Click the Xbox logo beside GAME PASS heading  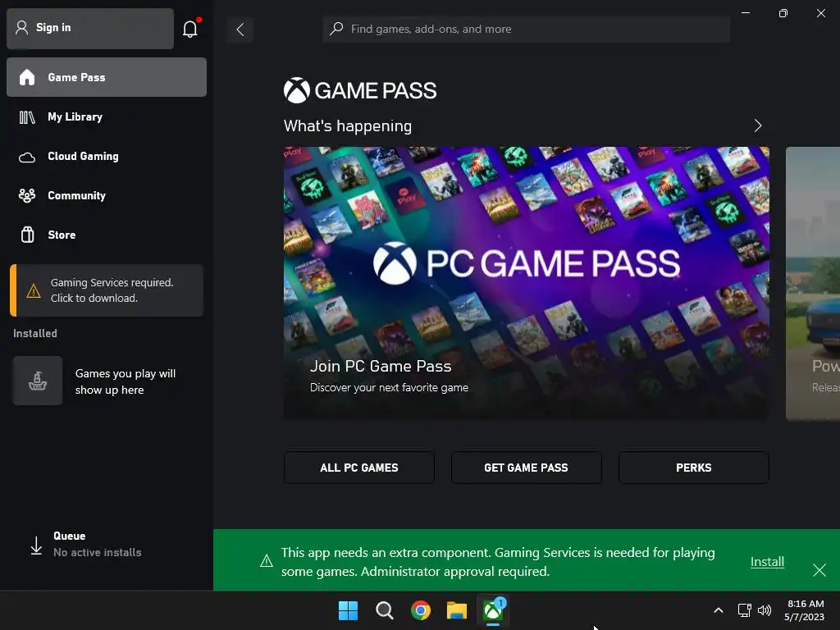coord(297,90)
